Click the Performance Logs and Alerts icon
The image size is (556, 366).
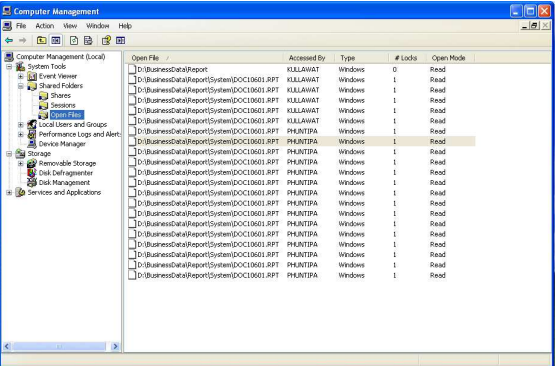pos(32,134)
